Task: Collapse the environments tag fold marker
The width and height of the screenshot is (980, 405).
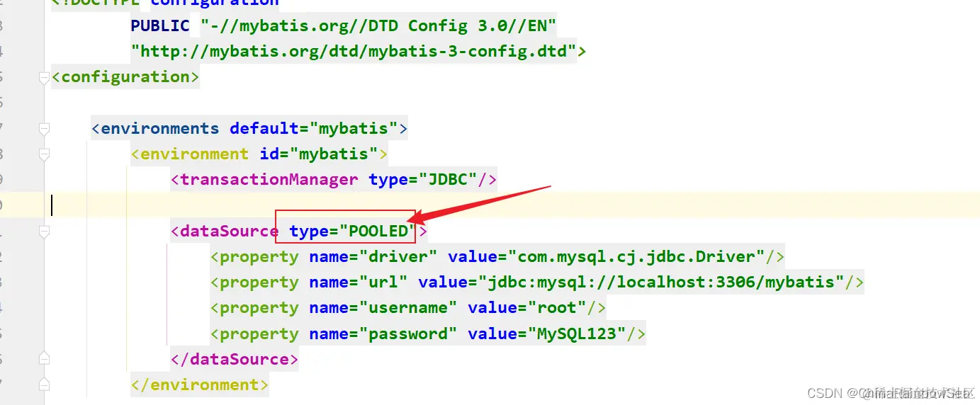Action: pos(44,129)
